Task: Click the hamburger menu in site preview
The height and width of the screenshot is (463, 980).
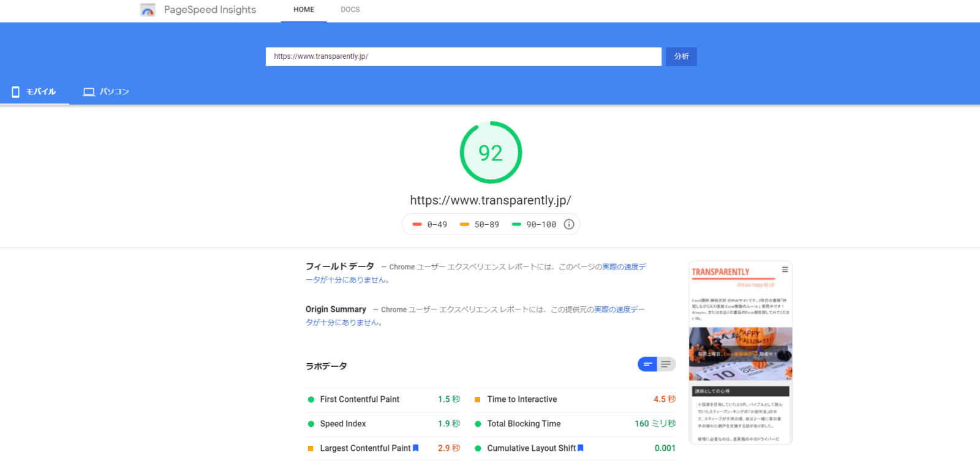Action: coord(785,269)
